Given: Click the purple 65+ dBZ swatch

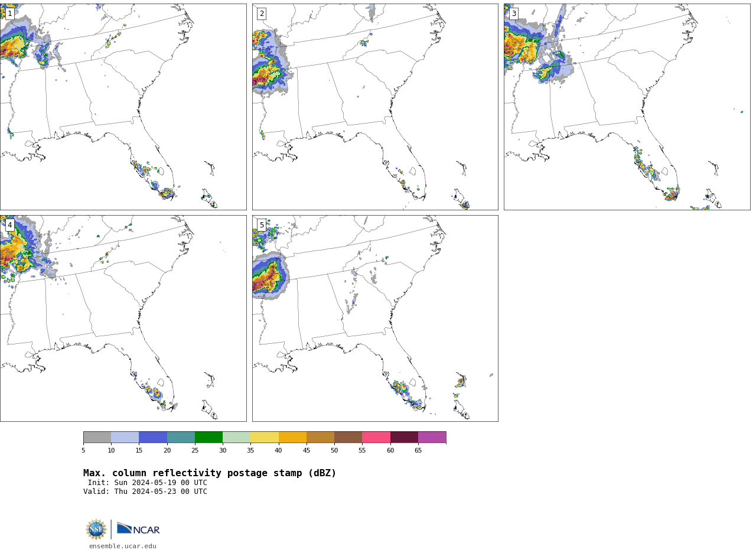Looking at the screenshot, I should pyautogui.click(x=432, y=437).
